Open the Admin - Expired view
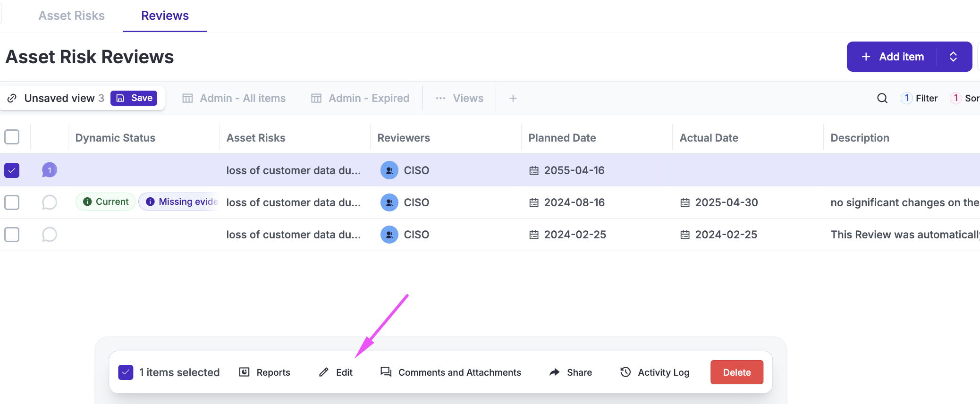 (360, 98)
